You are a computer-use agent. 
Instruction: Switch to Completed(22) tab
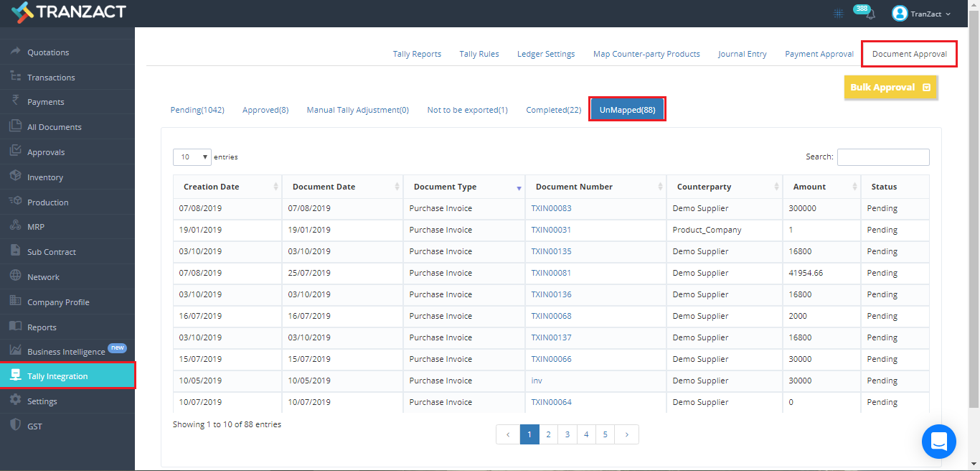pyautogui.click(x=554, y=110)
